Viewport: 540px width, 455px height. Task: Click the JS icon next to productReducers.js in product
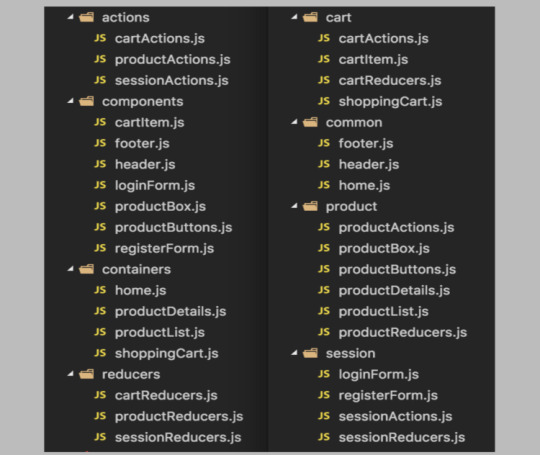[x=324, y=332]
